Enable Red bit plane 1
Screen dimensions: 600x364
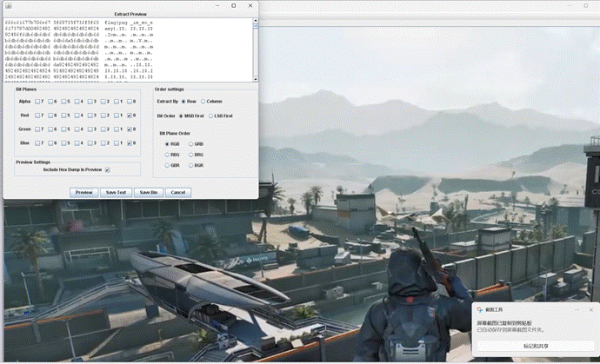tap(117, 116)
